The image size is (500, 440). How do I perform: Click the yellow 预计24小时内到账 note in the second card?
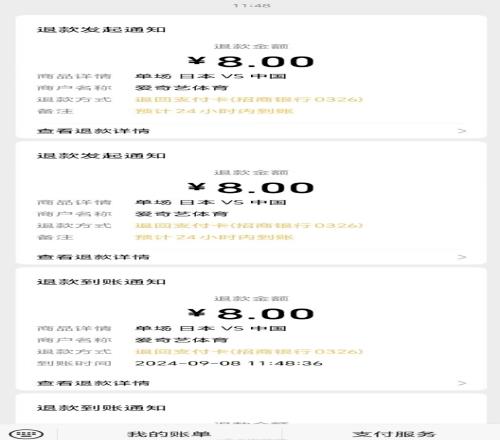tap(214, 237)
